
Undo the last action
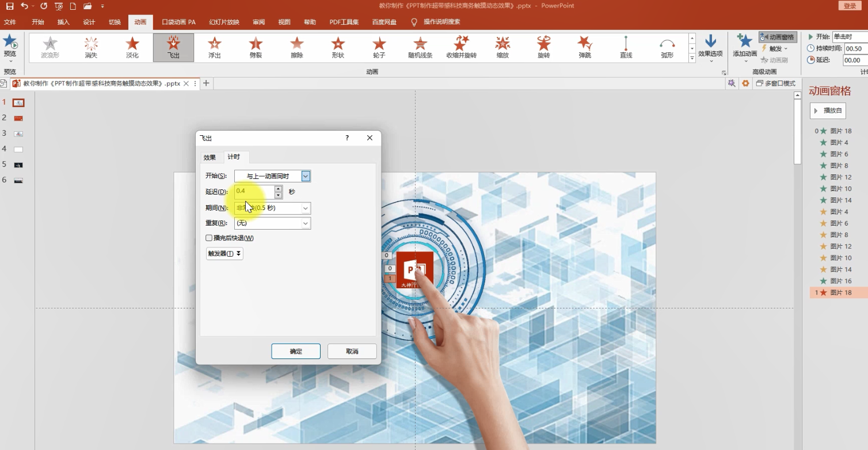coord(24,6)
